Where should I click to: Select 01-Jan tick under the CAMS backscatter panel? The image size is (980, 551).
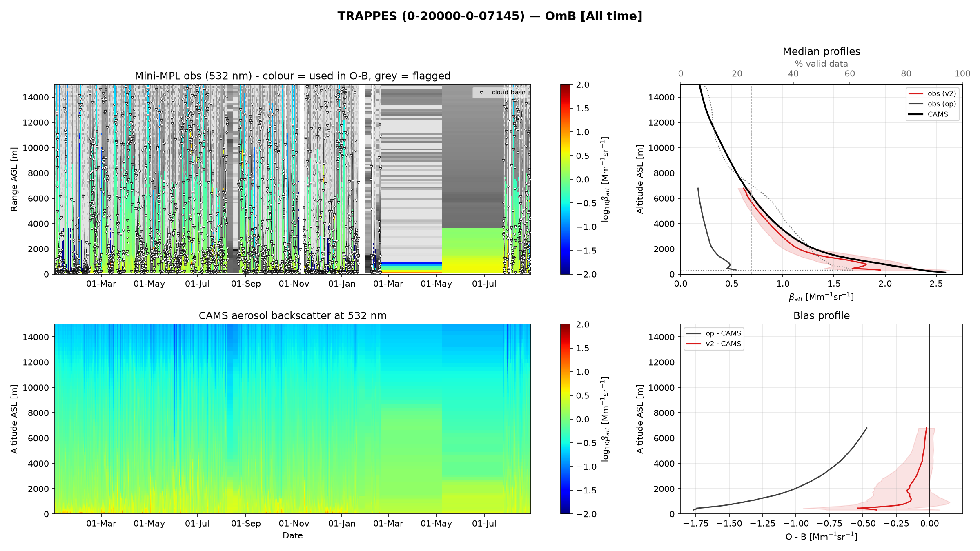342,524
